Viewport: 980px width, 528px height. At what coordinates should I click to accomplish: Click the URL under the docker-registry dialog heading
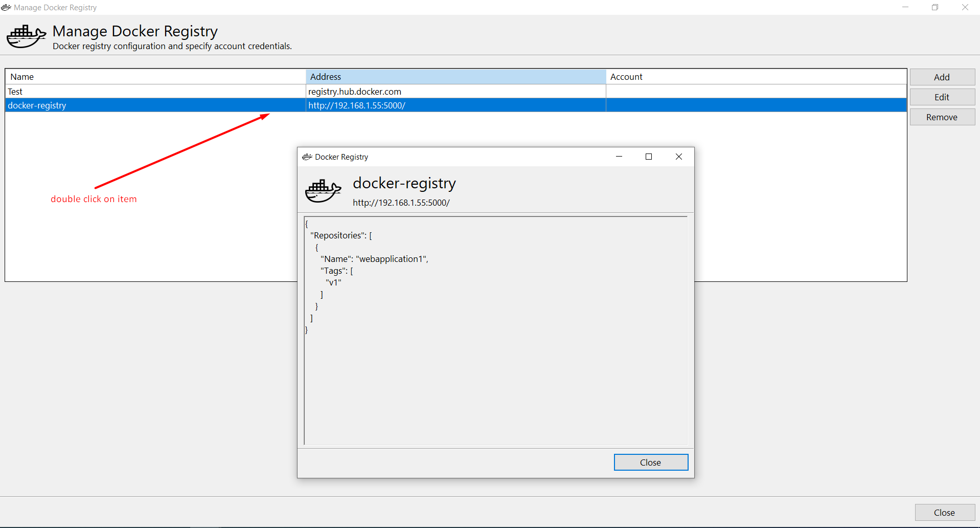pyautogui.click(x=401, y=202)
